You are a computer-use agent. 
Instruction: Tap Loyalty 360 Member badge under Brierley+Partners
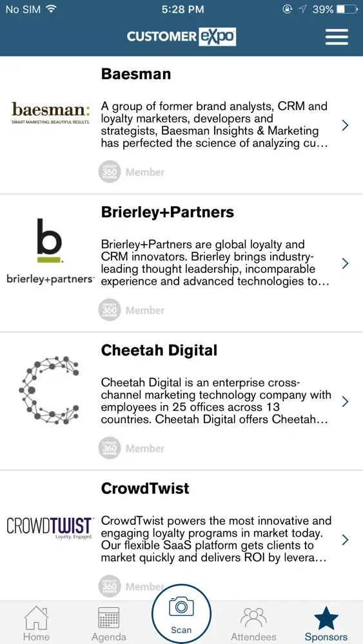click(x=131, y=310)
